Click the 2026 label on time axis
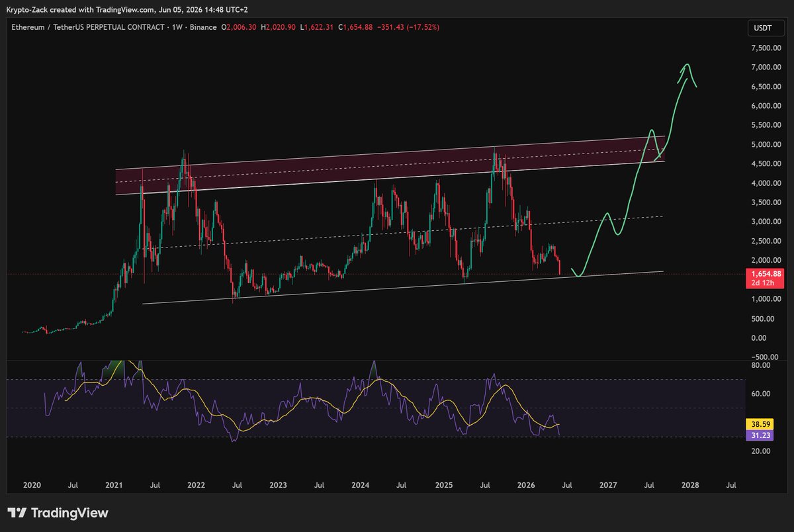Screen dimensions: 794x532 tap(525, 485)
